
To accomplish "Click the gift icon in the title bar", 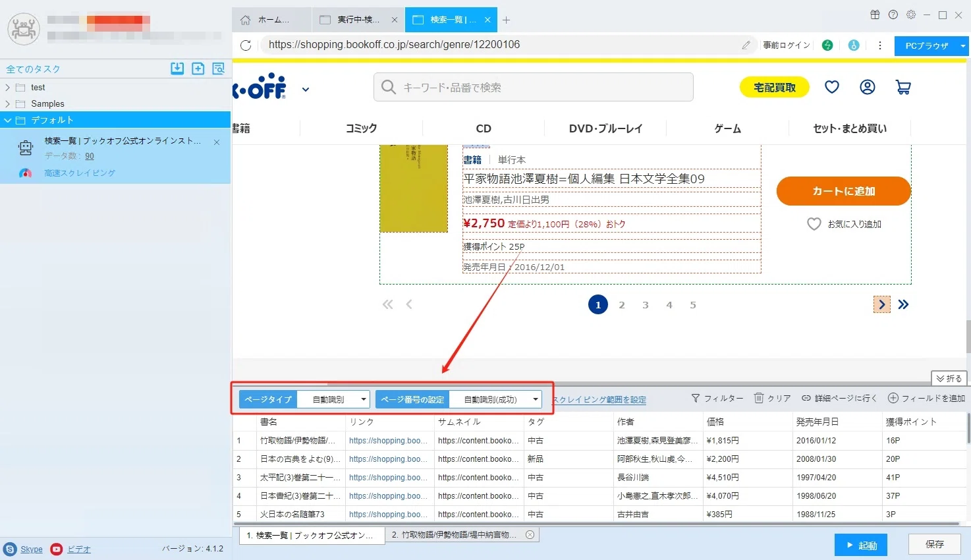I will (875, 14).
